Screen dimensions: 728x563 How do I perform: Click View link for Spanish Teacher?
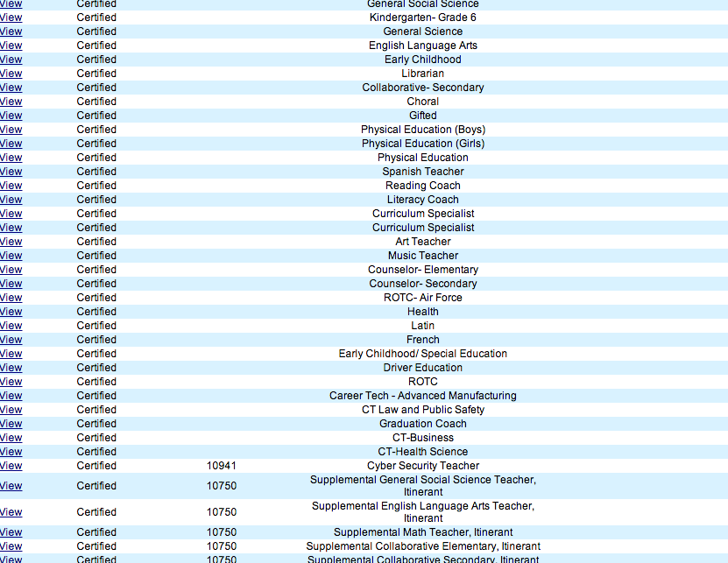point(11,172)
